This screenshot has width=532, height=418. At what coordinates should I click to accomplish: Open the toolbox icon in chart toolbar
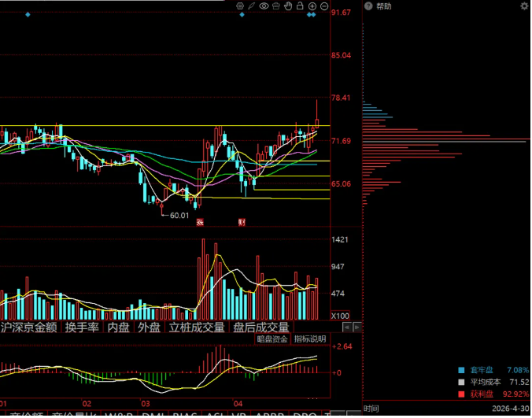[x=276, y=6]
